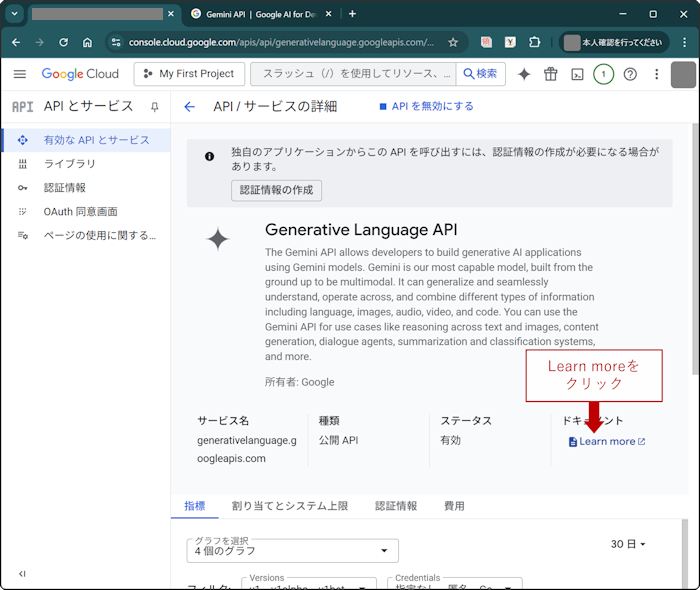The image size is (700, 590).
Task: Open the notifications badge showing 1
Action: coord(603,74)
